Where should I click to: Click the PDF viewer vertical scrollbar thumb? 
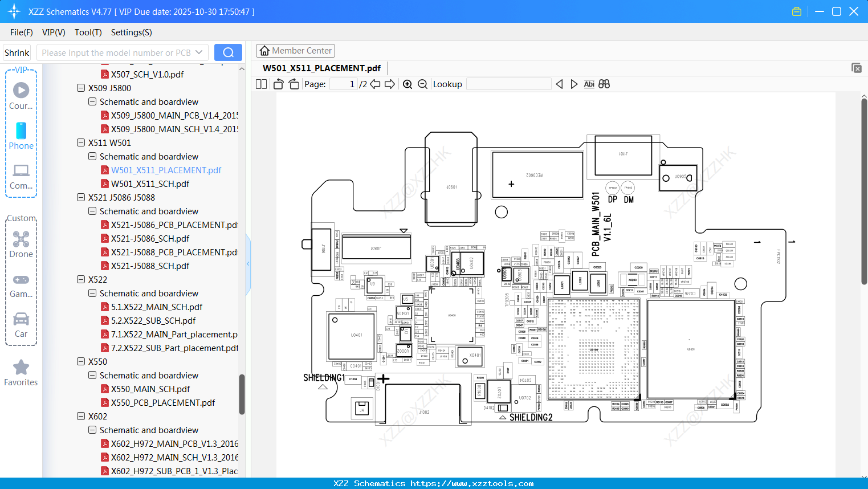(x=864, y=191)
